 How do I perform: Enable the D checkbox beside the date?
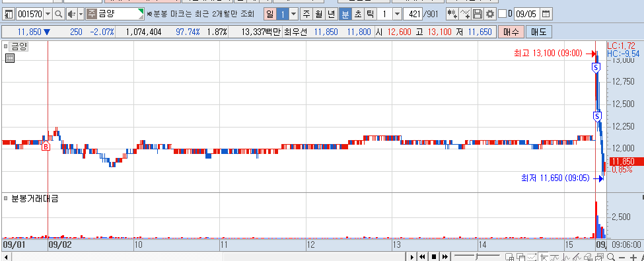(502, 14)
